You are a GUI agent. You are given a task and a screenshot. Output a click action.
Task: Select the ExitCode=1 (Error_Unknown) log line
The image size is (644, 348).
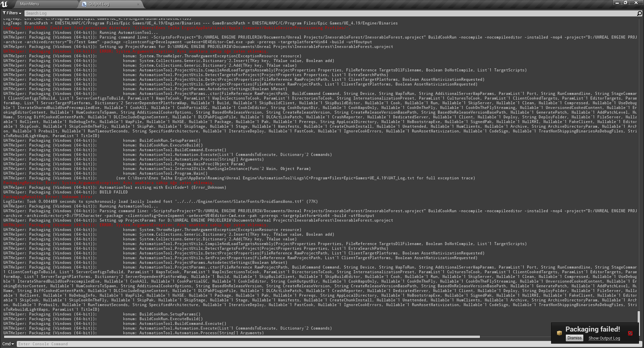tap(115, 187)
